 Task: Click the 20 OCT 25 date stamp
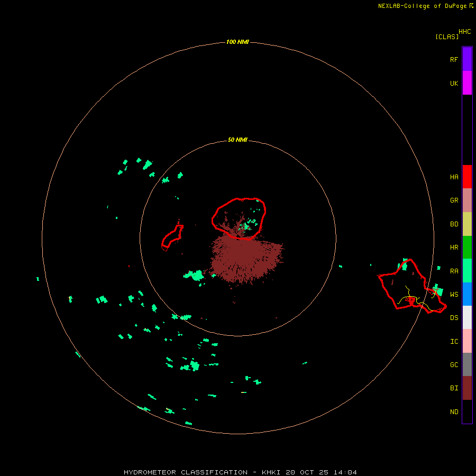coord(307,472)
